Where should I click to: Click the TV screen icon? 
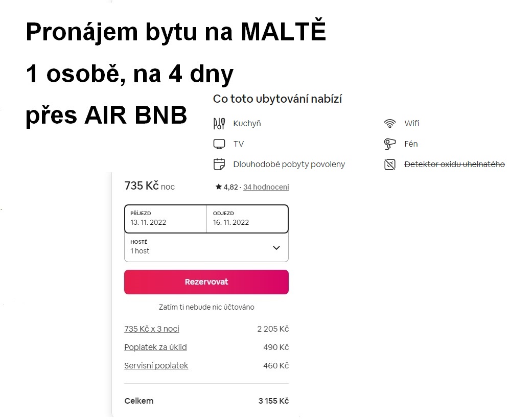[x=219, y=144]
